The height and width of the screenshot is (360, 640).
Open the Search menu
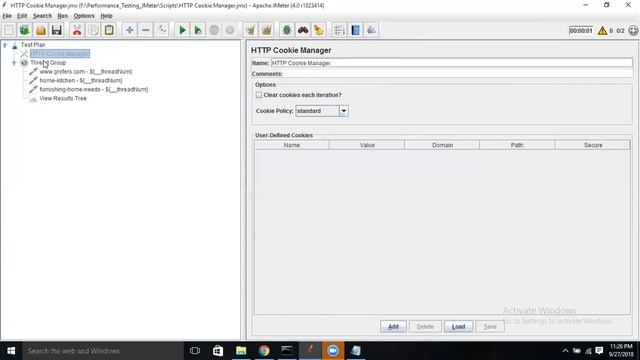tap(42, 16)
